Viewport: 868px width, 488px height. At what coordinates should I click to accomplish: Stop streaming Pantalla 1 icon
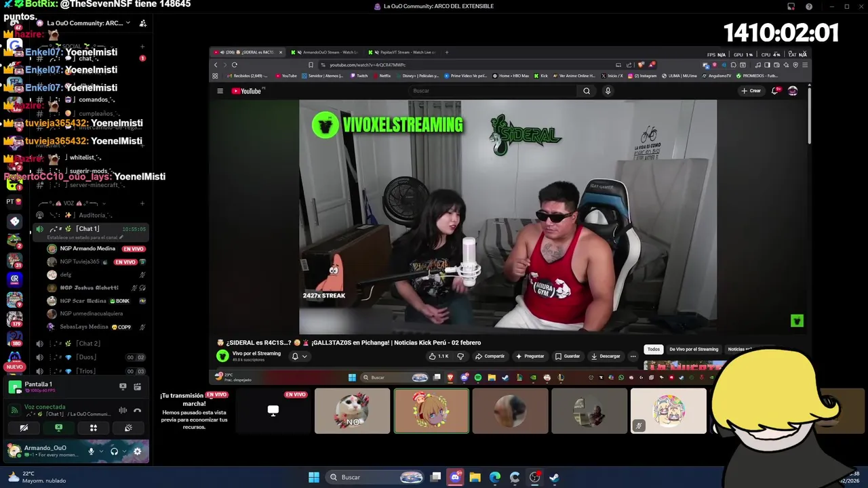pyautogui.click(x=123, y=387)
